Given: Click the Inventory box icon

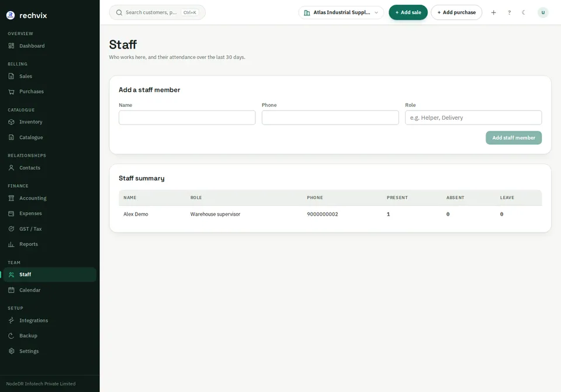Looking at the screenshot, I should [12, 122].
